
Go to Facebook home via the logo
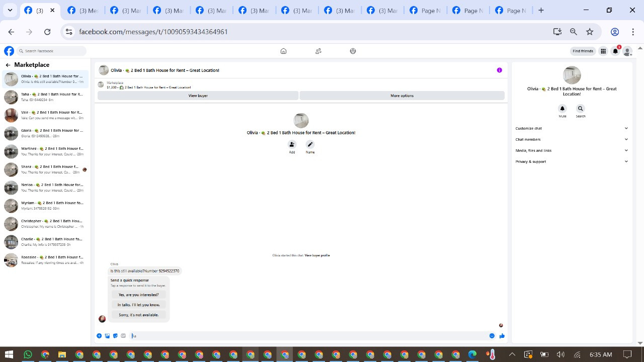point(9,51)
